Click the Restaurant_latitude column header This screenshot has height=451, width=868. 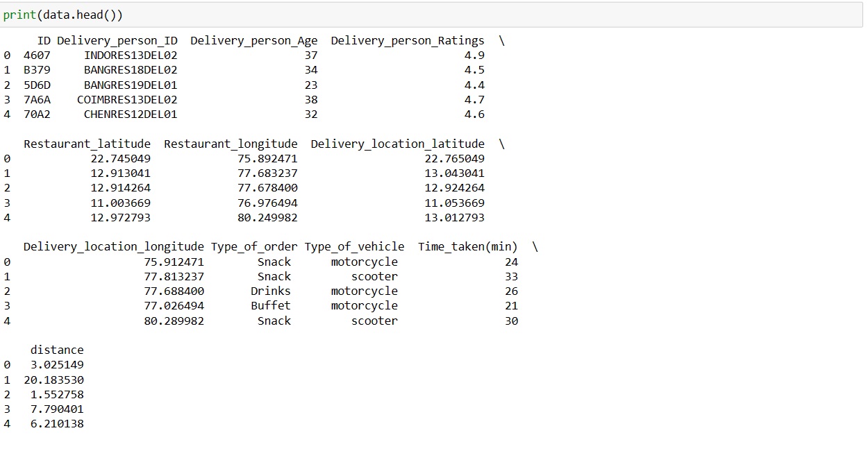[x=87, y=144]
